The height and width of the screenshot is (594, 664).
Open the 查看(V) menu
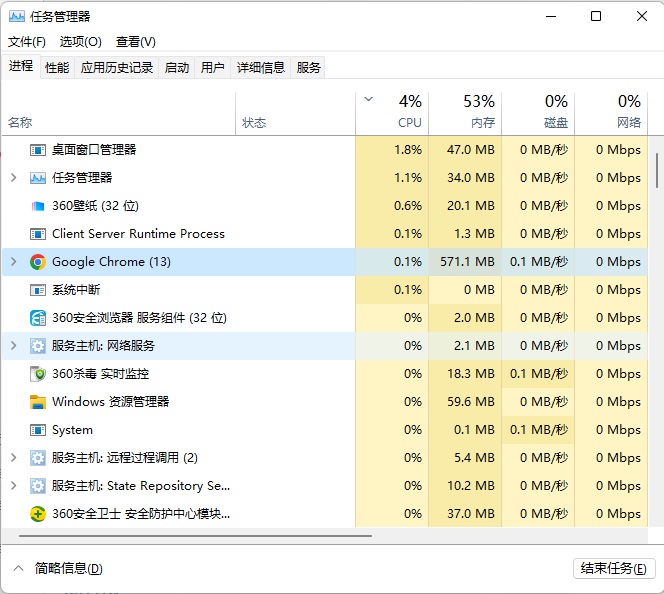136,41
